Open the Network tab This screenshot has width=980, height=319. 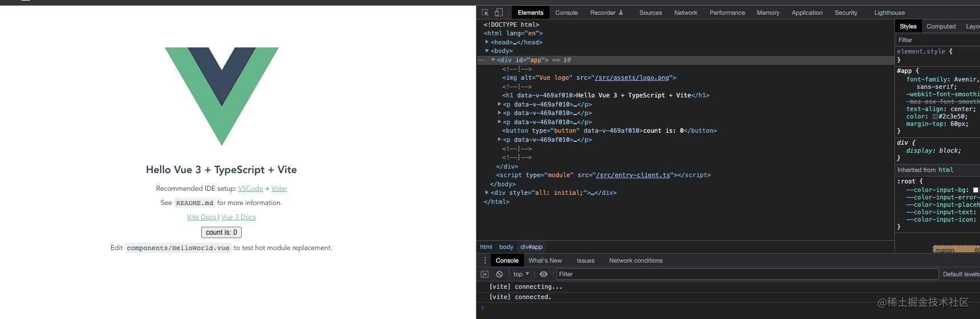pyautogui.click(x=686, y=13)
